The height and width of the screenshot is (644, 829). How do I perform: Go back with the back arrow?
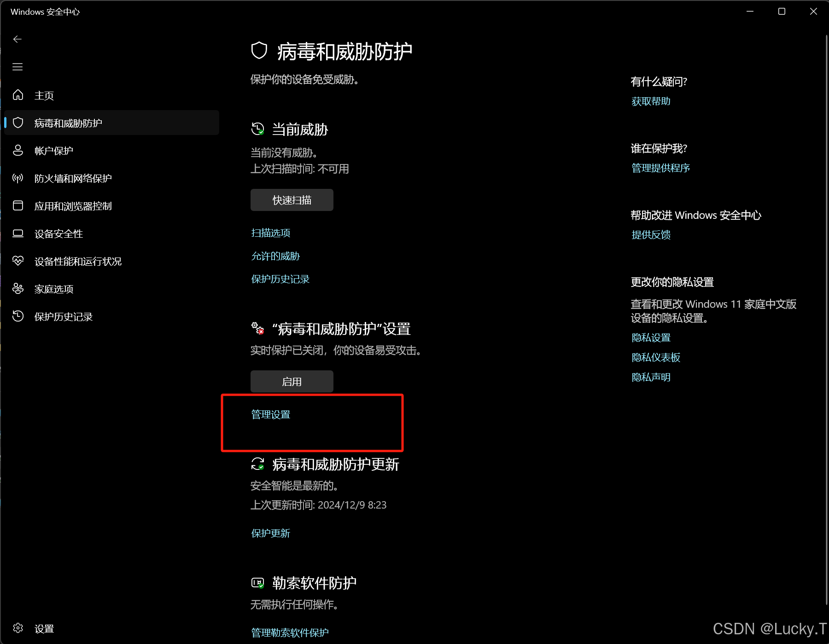click(x=18, y=39)
